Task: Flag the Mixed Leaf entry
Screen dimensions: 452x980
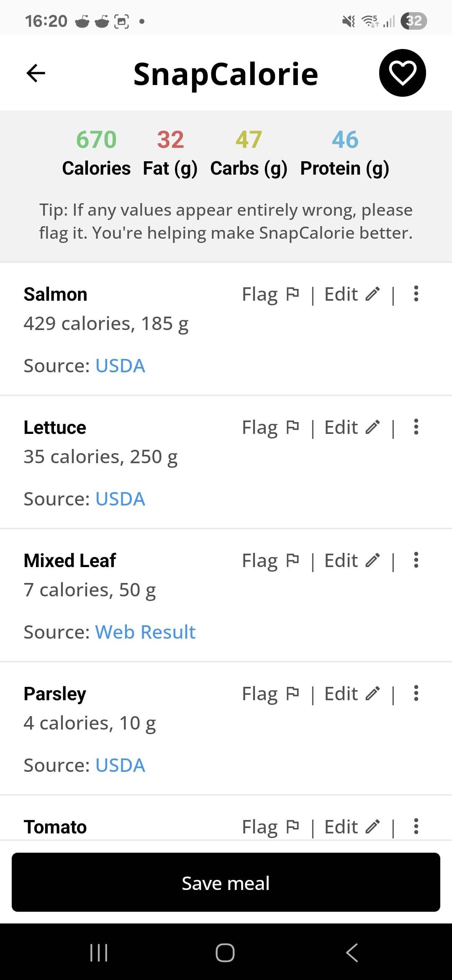Action: [270, 561]
